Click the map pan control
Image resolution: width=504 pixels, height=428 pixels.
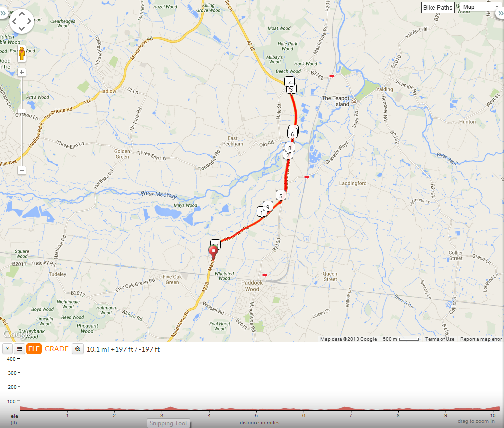coord(22,21)
